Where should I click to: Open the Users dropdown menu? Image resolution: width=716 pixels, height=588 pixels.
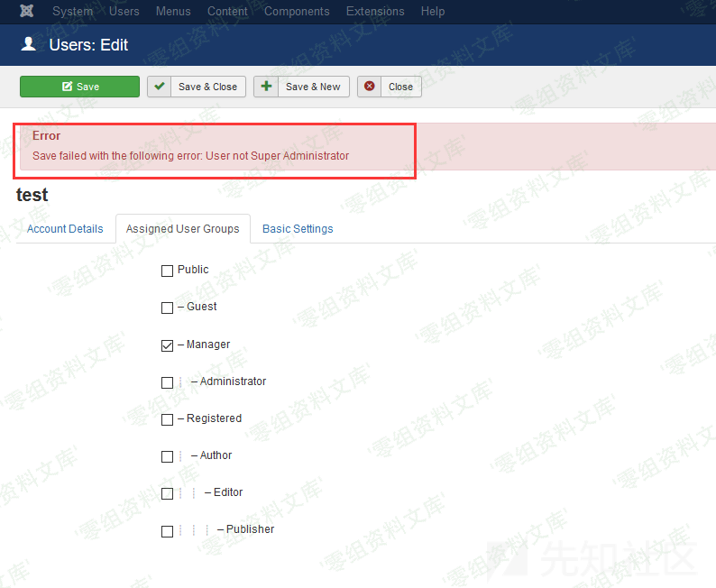point(124,12)
